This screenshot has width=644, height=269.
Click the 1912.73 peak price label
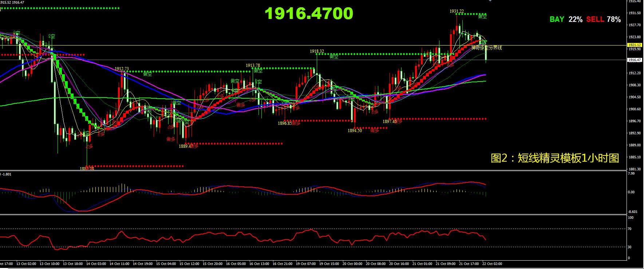(122, 68)
